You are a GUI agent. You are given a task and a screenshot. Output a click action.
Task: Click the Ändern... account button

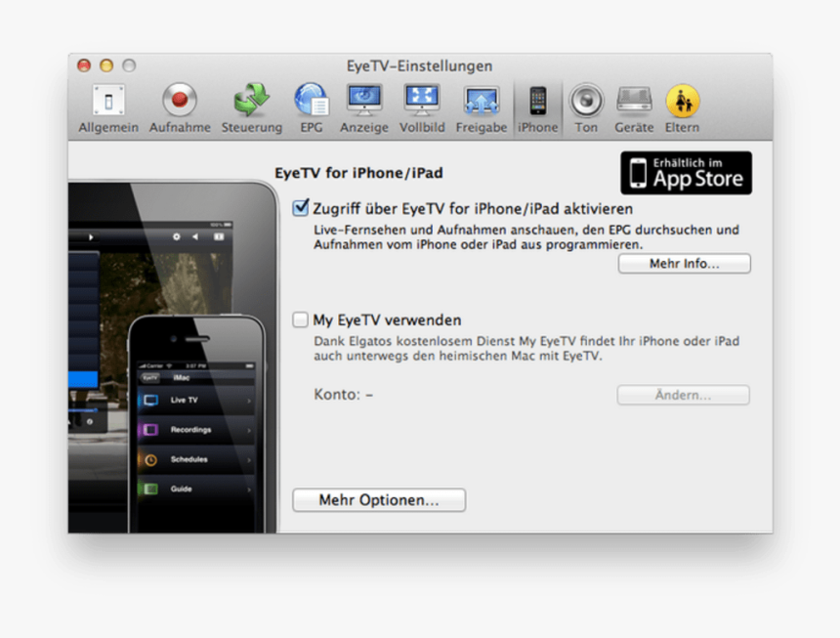pyautogui.click(x=683, y=395)
